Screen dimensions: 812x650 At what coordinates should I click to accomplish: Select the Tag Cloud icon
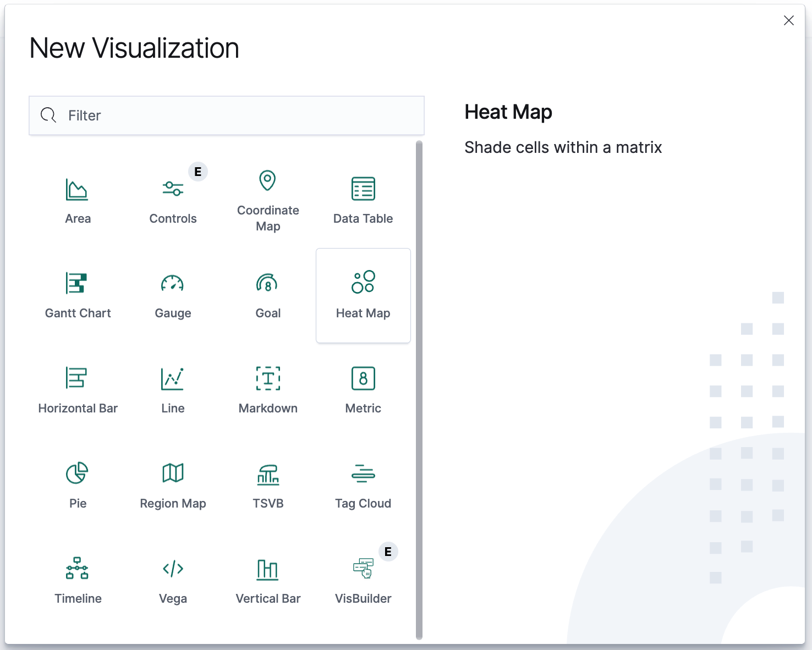click(363, 473)
